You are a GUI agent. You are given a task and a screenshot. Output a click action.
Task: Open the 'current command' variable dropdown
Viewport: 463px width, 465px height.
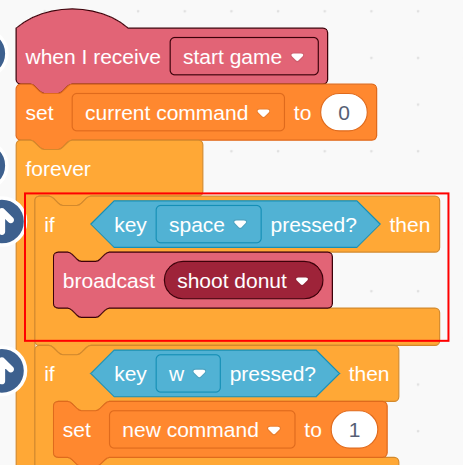pos(178,113)
